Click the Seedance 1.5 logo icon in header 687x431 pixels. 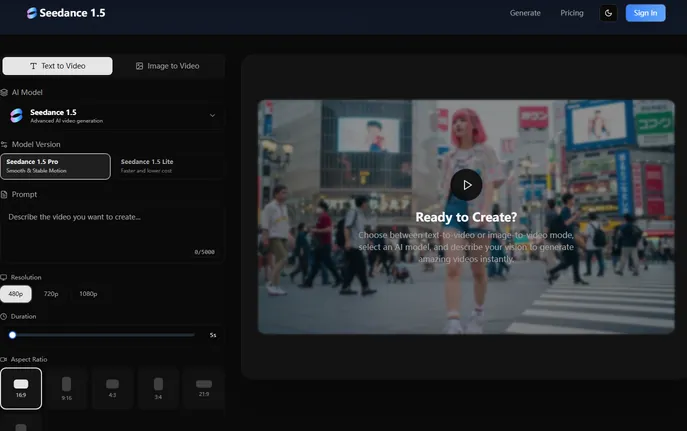pos(32,13)
